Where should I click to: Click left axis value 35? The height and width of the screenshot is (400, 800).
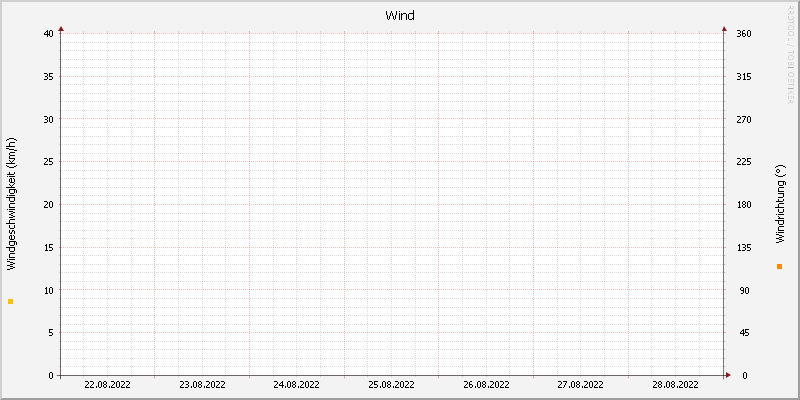(48, 77)
